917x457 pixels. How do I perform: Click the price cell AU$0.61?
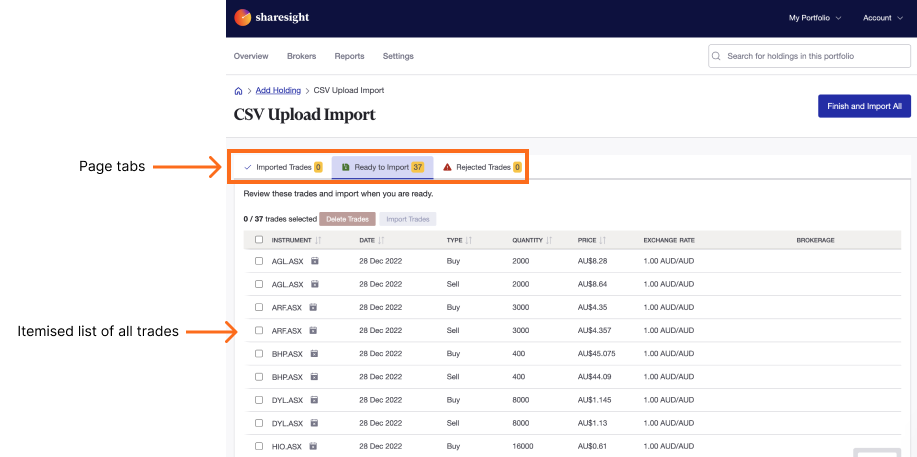[592, 446]
